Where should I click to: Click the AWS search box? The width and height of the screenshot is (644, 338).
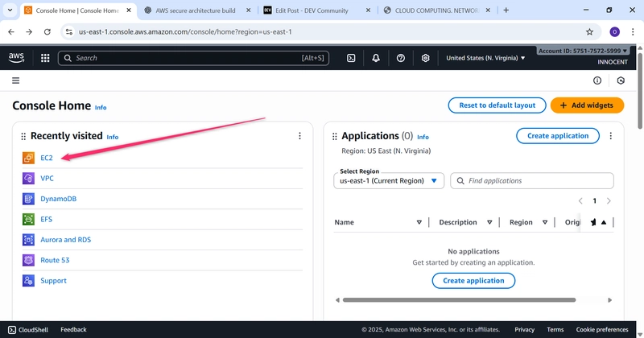coord(193,58)
